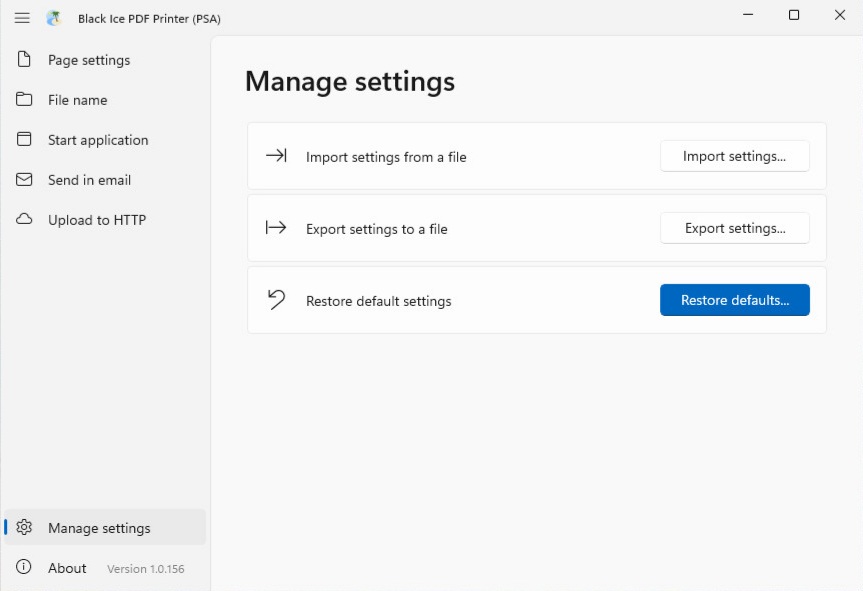
Task: Click 'Restore default settings' label
Action: (379, 301)
